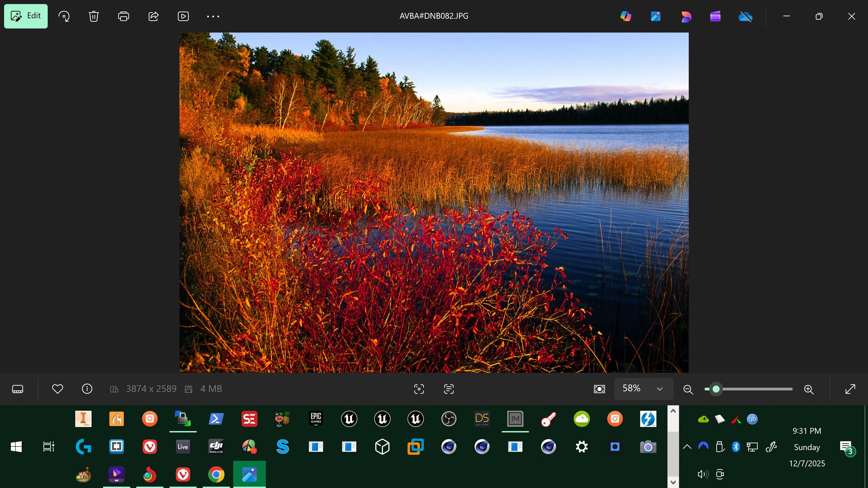The height and width of the screenshot is (488, 868).
Task: Toggle favorite with the heart icon
Action: coord(58,389)
